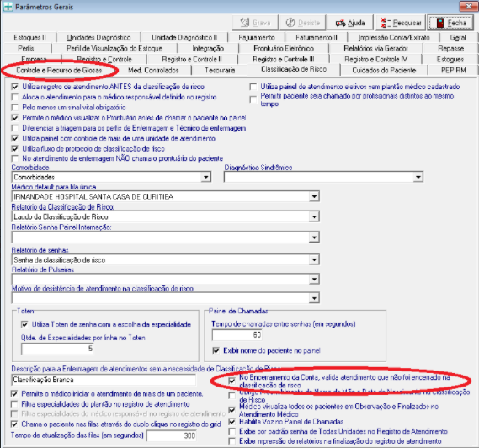The height and width of the screenshot is (448, 479).
Task: Open Registro e Controle III tab
Action: pyautogui.click(x=283, y=59)
